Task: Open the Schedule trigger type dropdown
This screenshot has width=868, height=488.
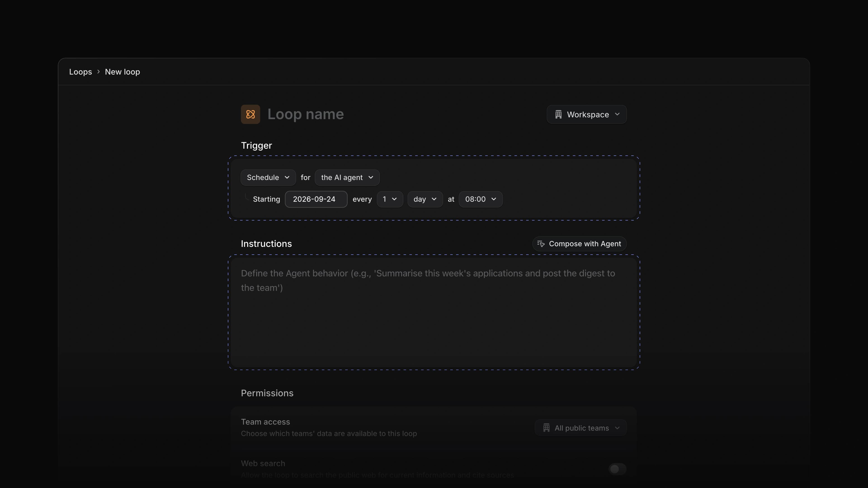Action: 268,178
